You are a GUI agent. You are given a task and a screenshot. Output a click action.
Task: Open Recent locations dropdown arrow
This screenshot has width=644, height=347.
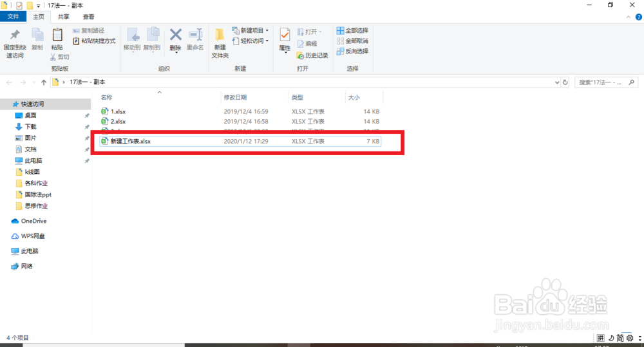(x=33, y=82)
